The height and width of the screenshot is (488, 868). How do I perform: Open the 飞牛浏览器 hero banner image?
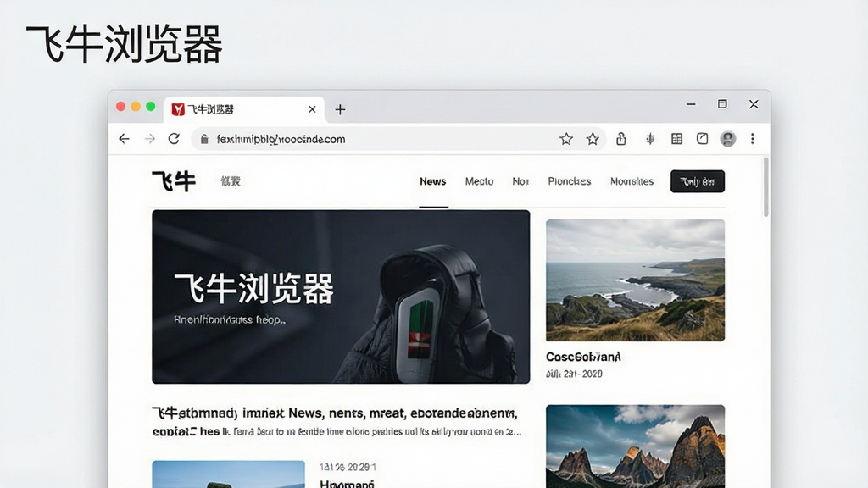coord(341,297)
